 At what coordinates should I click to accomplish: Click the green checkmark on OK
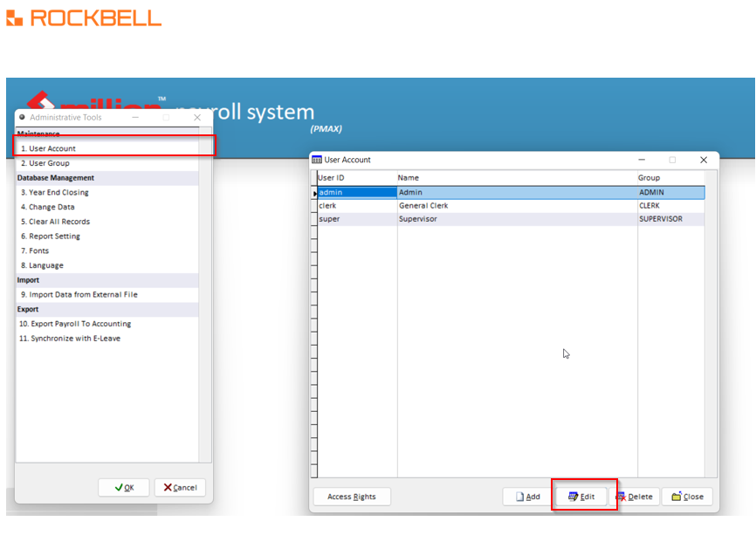pos(119,487)
